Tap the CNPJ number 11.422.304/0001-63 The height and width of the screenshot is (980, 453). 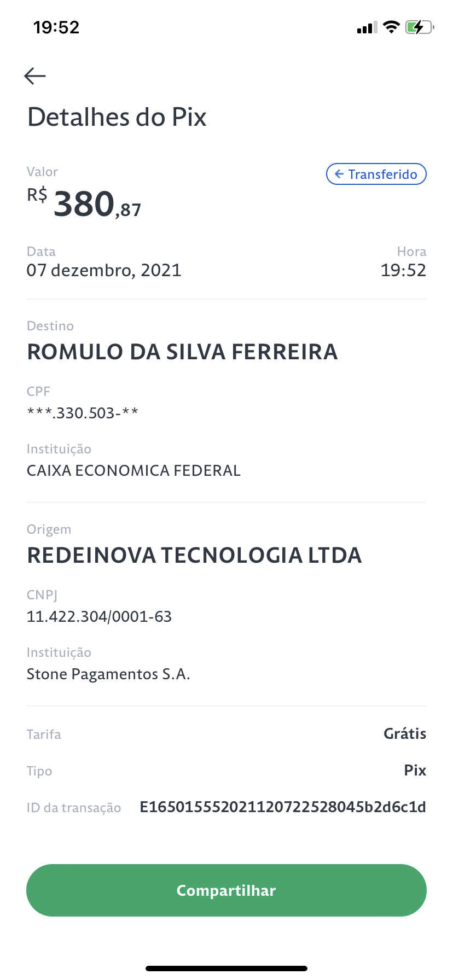100,616
